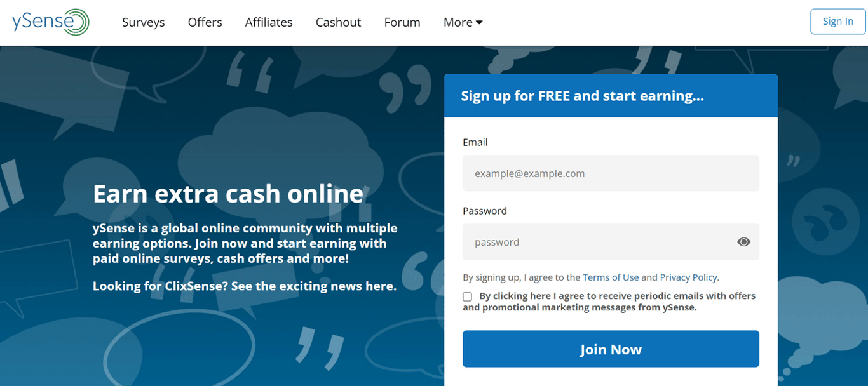
Task: Click the Email field label
Action: (x=475, y=142)
